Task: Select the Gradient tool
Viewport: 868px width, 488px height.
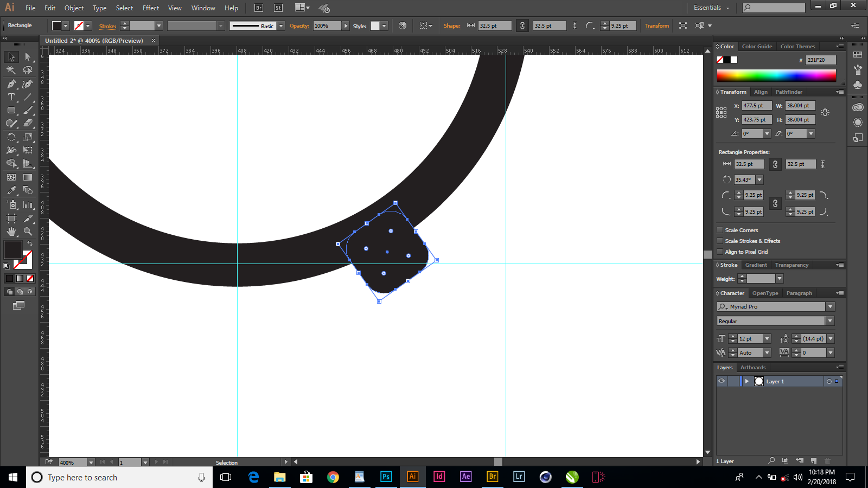Action: click(x=28, y=177)
